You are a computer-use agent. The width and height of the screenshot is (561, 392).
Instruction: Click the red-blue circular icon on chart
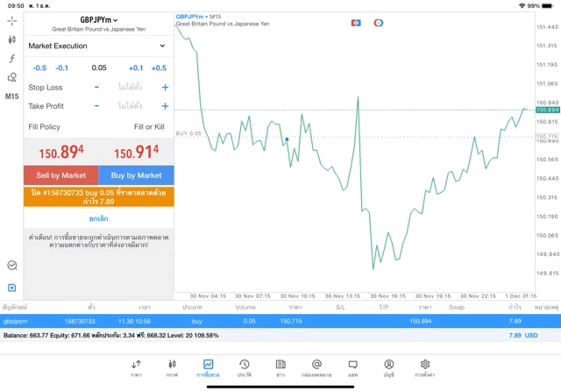tap(379, 23)
